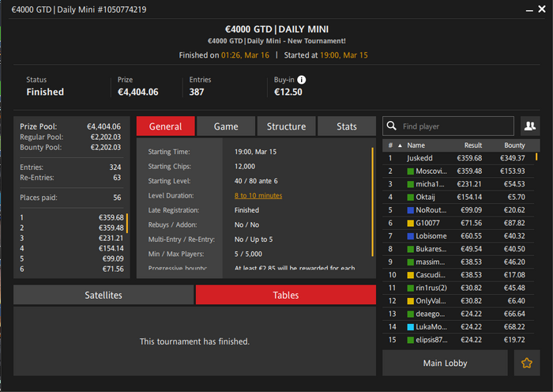Switch to the Game tab

226,126
